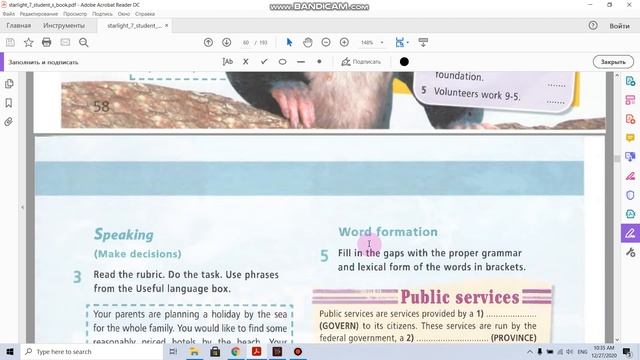Screen dimensions: 640x360
Task: Activate the hand pan tool
Action: click(x=308, y=42)
